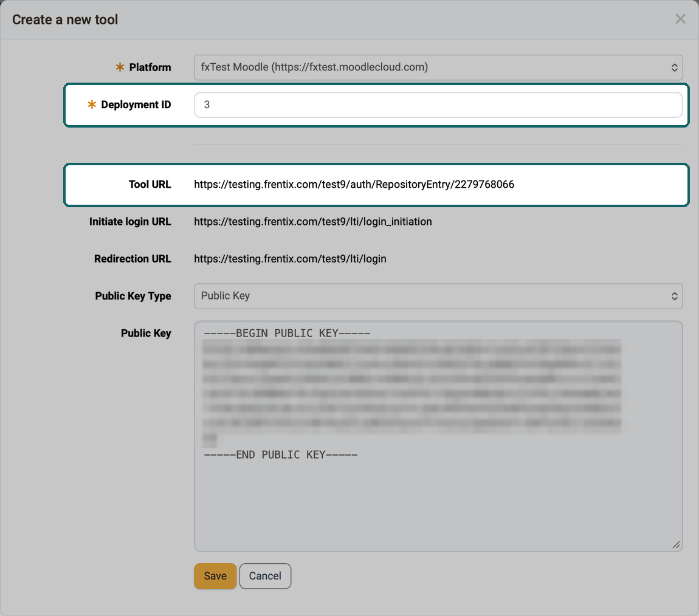Screen dimensions: 699x616
Task: Click the BEGIN PUBLIC KEY line
Action: point(287,333)
